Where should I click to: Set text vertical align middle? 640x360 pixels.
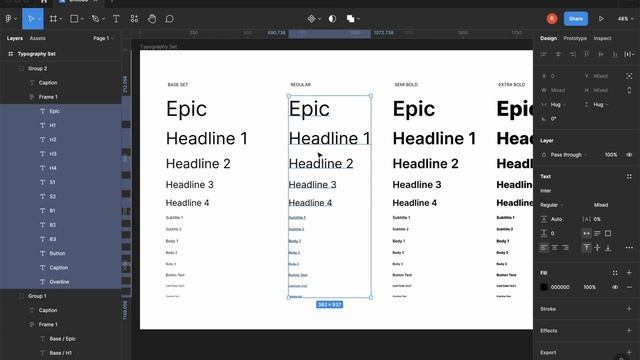(597, 247)
